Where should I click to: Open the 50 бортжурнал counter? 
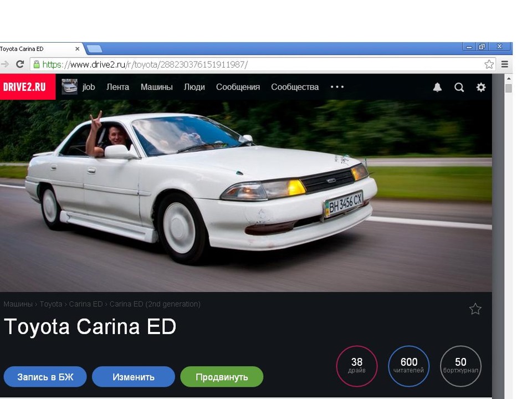coord(461,366)
